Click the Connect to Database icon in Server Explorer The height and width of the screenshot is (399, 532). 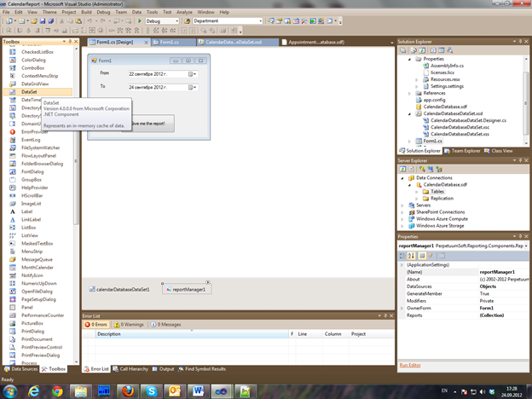click(422, 169)
